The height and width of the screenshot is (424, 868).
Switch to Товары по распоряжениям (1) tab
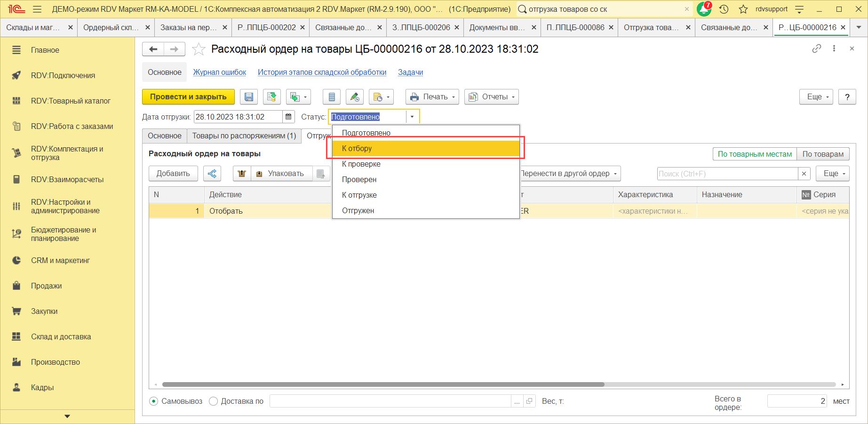tap(244, 136)
